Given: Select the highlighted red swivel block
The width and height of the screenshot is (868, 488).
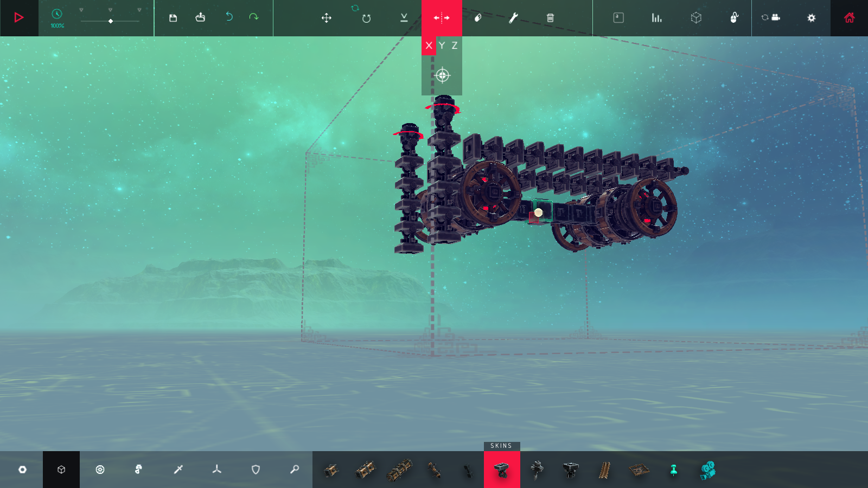Looking at the screenshot, I should 502,470.
